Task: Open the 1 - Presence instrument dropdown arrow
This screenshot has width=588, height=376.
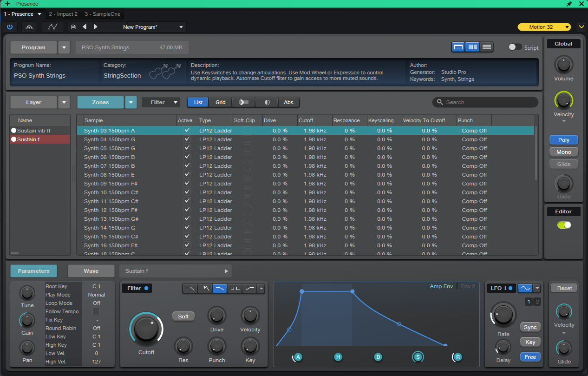Action: coord(39,14)
